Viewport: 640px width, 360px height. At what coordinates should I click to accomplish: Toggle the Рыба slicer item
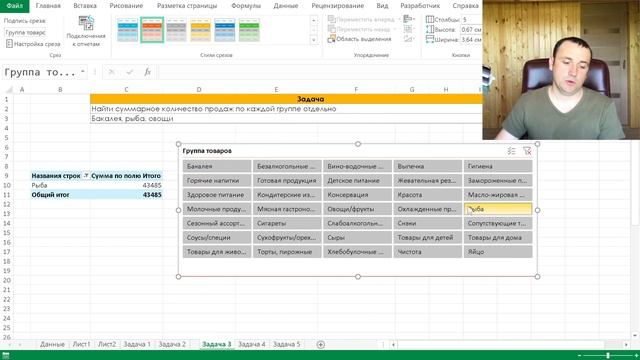[x=498, y=209]
